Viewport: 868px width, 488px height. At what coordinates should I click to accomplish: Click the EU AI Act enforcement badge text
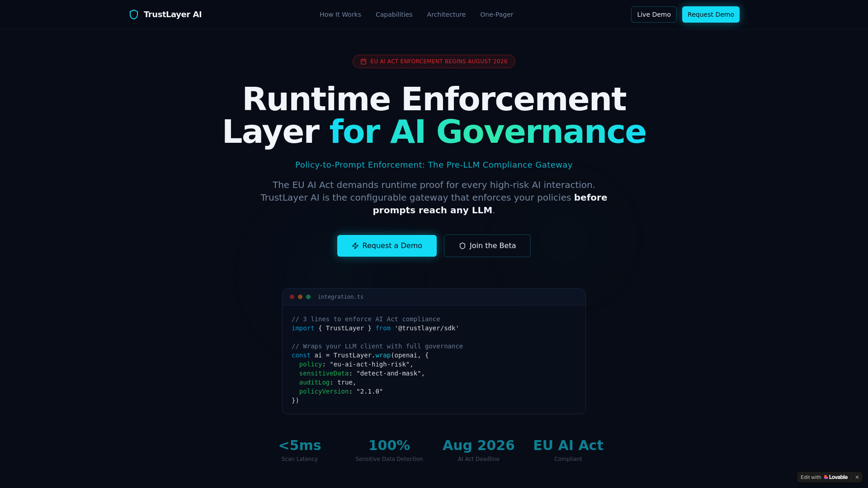point(439,61)
